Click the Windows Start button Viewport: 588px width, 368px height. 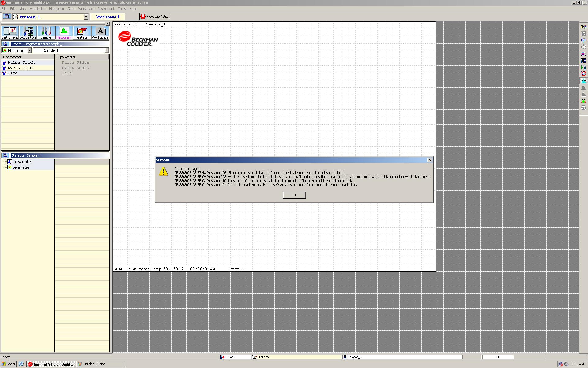tap(9, 364)
